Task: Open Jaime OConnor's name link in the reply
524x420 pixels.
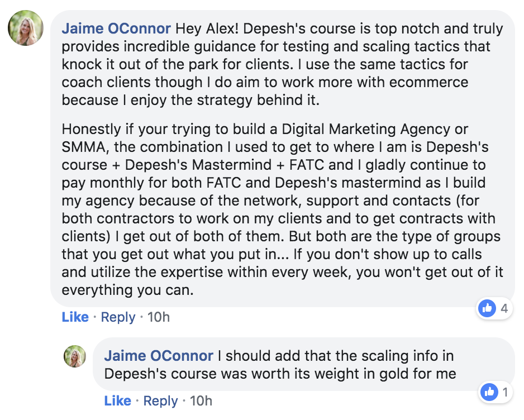Action: [159, 356]
